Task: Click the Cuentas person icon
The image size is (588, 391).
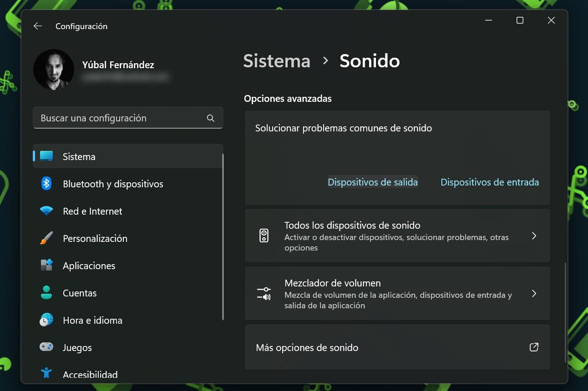Action: pos(46,293)
